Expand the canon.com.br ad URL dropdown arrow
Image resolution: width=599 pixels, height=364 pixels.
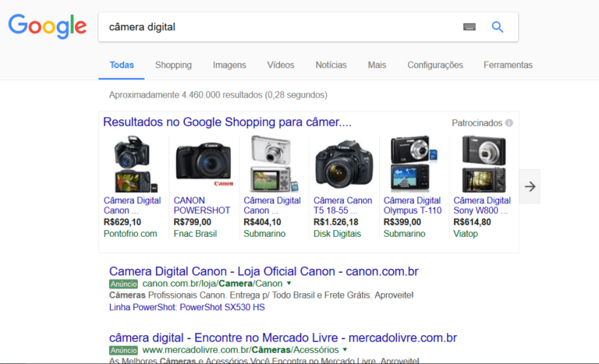(289, 284)
